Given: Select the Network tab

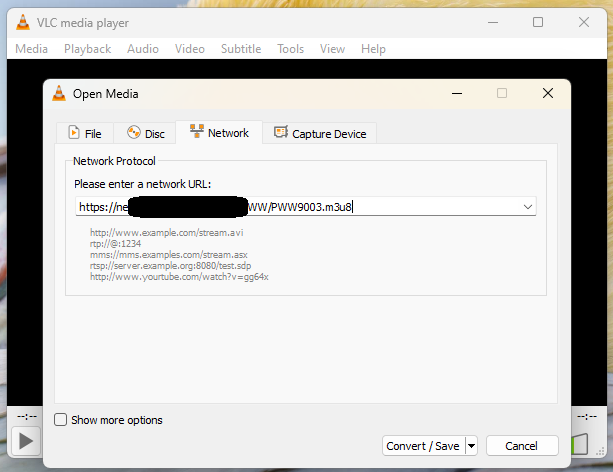Looking at the screenshot, I should [219, 133].
